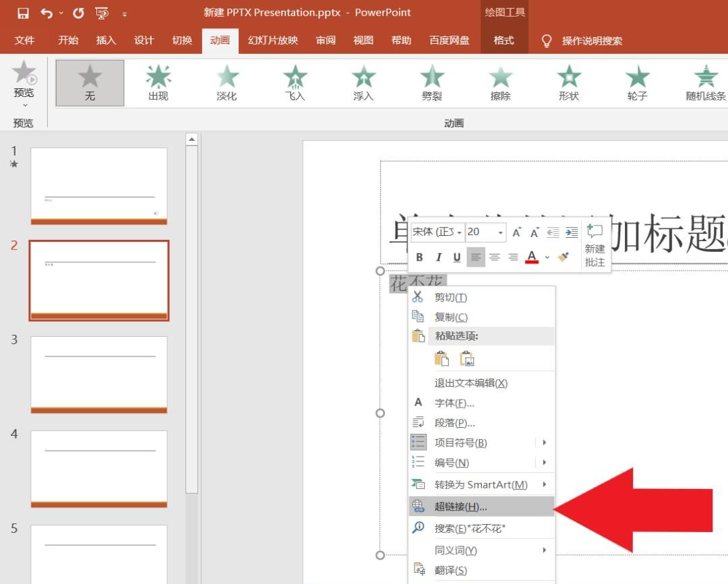The height and width of the screenshot is (584, 728).
Task: Click the red font color button
Action: [532, 257]
